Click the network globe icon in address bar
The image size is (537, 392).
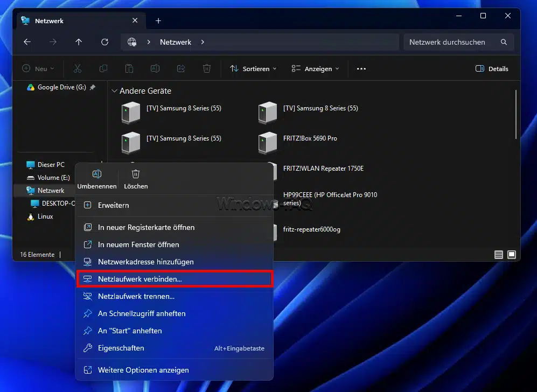click(x=132, y=42)
